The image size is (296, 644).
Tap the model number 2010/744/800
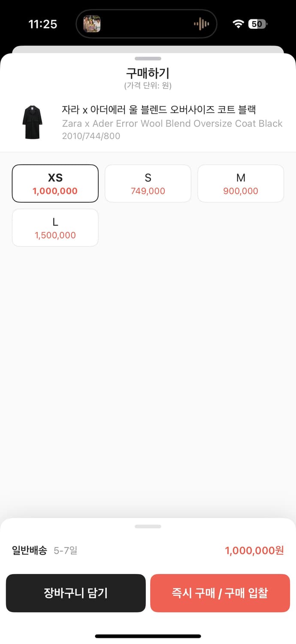(91, 136)
